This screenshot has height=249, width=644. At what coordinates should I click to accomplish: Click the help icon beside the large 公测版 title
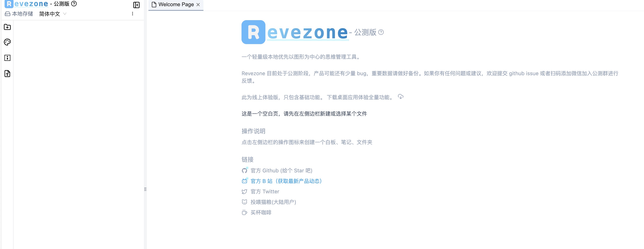[381, 32]
